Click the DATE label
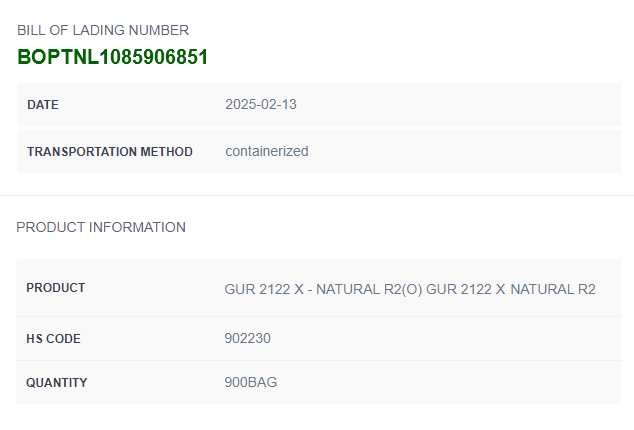Image resolution: width=634 pixels, height=430 pixels. [43, 105]
